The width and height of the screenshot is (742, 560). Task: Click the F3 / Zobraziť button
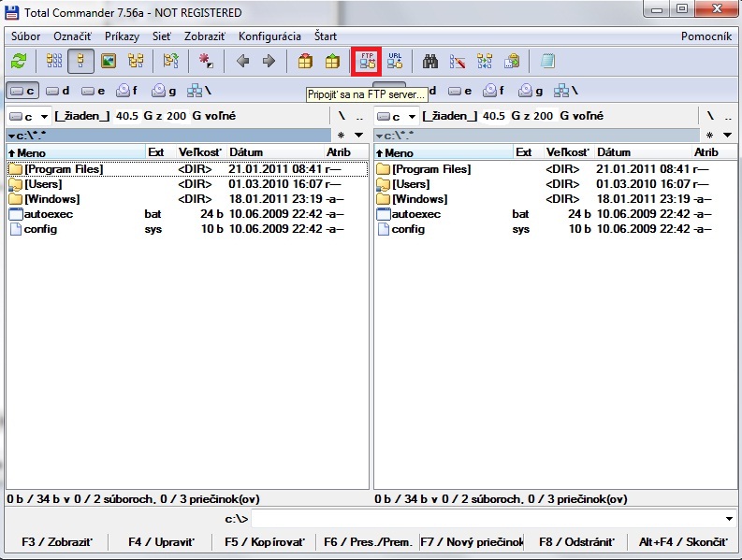point(57,542)
